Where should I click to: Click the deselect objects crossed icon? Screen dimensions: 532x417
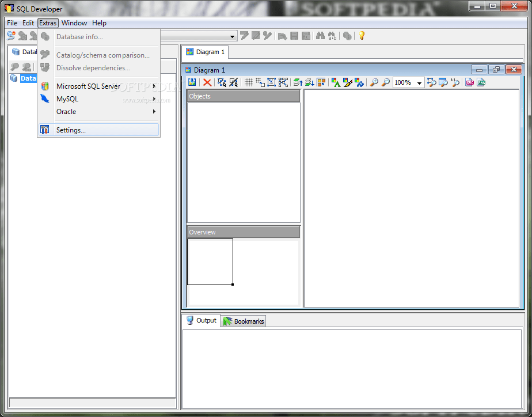tap(233, 82)
